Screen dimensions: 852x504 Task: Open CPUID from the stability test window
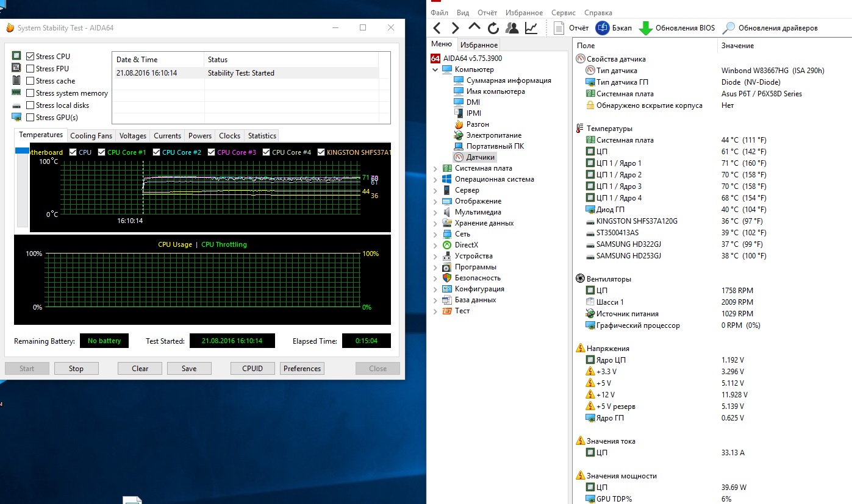252,368
